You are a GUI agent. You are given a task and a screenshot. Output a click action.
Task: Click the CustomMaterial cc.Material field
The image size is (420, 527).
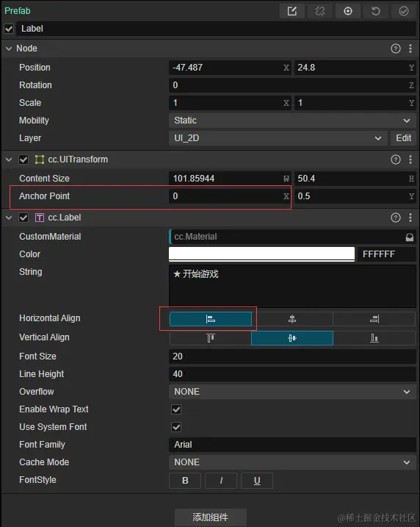click(292, 237)
